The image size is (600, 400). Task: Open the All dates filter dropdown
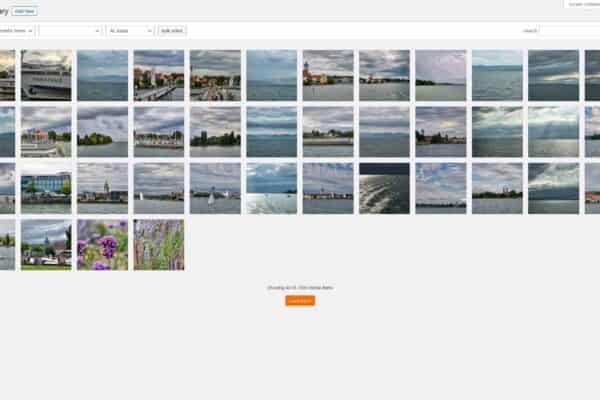[x=130, y=31]
